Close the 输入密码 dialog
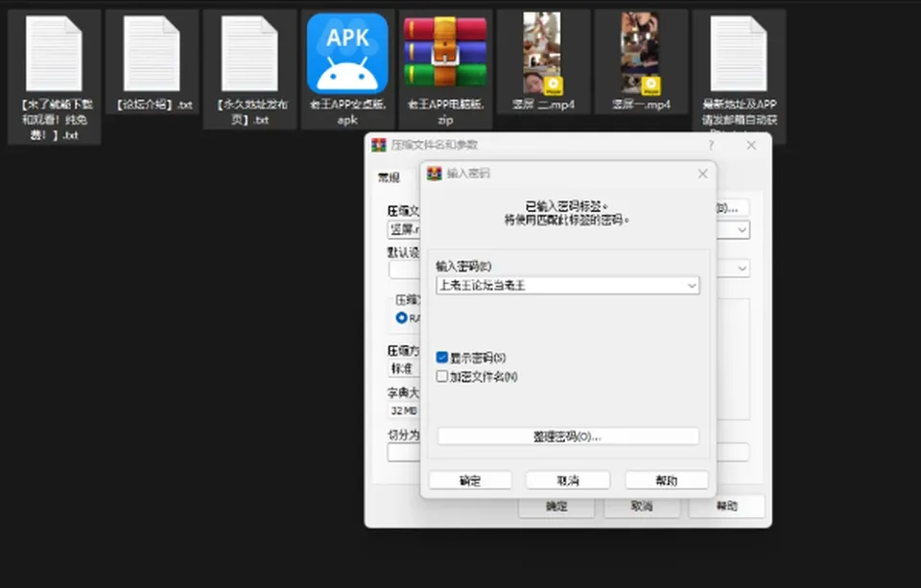This screenshot has width=921, height=588. [702, 174]
